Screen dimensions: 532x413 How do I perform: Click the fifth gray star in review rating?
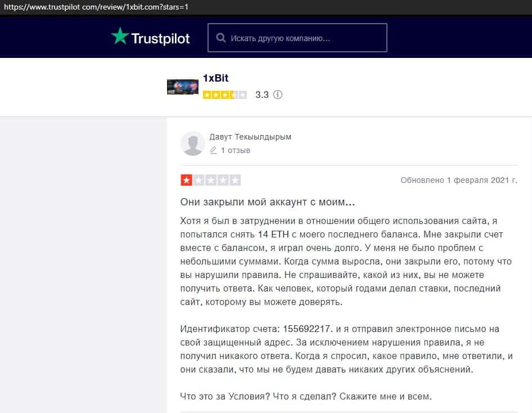(x=235, y=180)
